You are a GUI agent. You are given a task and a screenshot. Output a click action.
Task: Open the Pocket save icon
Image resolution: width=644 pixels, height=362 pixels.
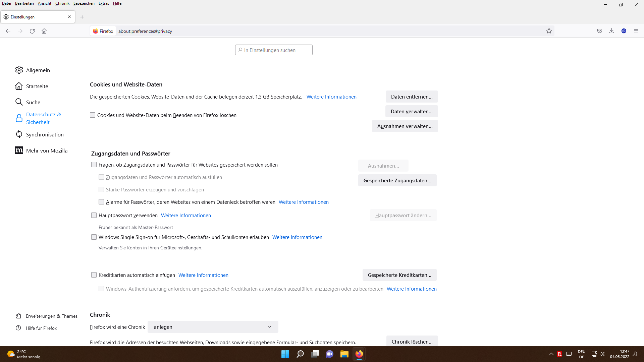(600, 31)
